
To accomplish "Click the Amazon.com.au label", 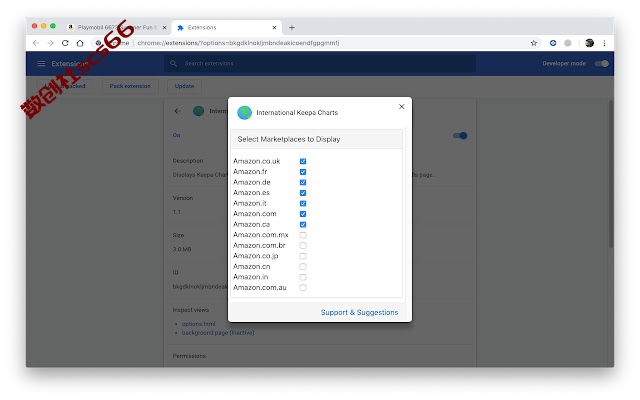I will (x=260, y=288).
